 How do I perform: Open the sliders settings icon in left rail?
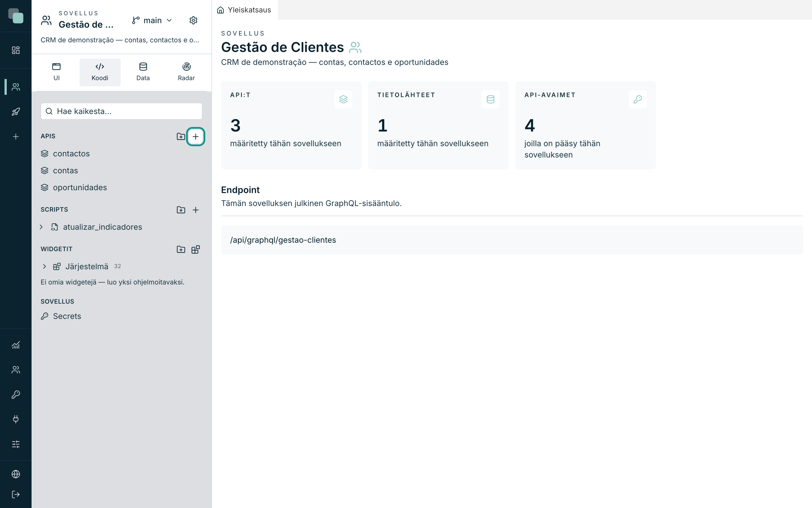16,444
